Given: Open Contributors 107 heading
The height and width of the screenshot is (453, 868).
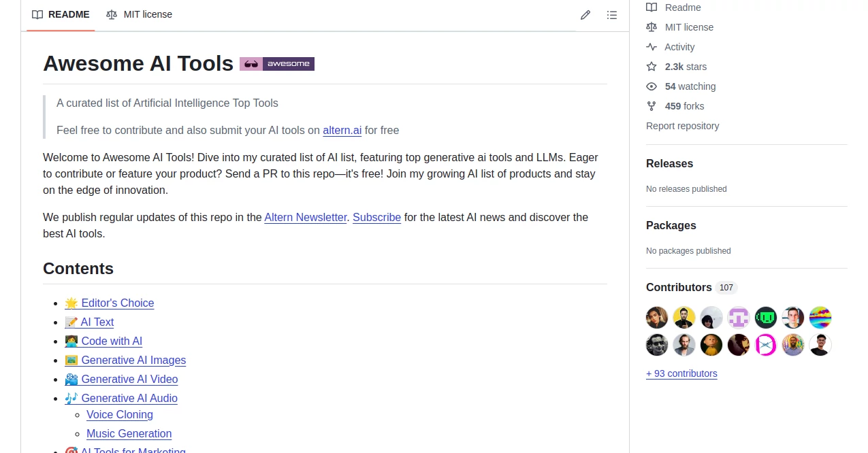Looking at the screenshot, I should (692, 288).
